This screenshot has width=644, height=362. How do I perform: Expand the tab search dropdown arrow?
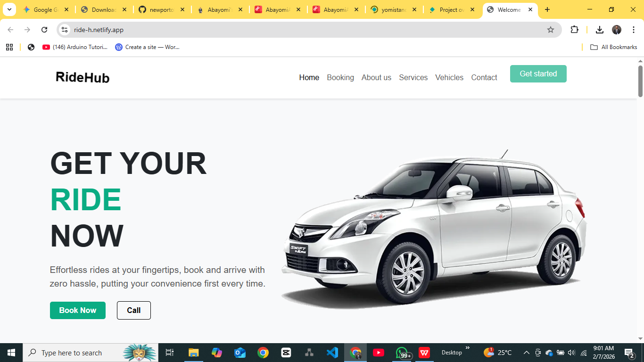click(9, 9)
